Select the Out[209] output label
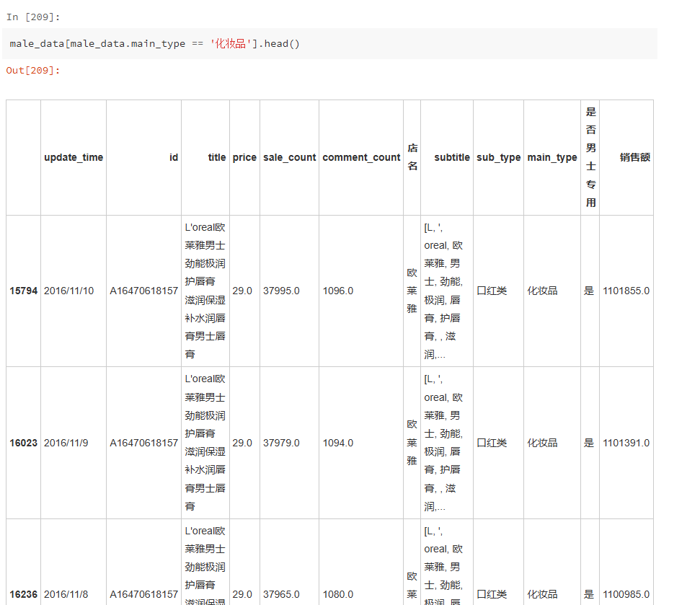The image size is (700, 605). coord(33,71)
